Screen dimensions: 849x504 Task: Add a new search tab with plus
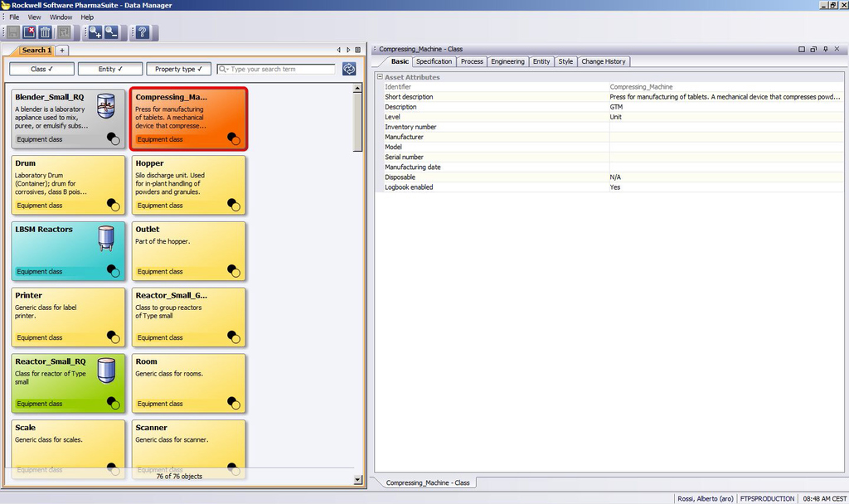pyautogui.click(x=62, y=51)
